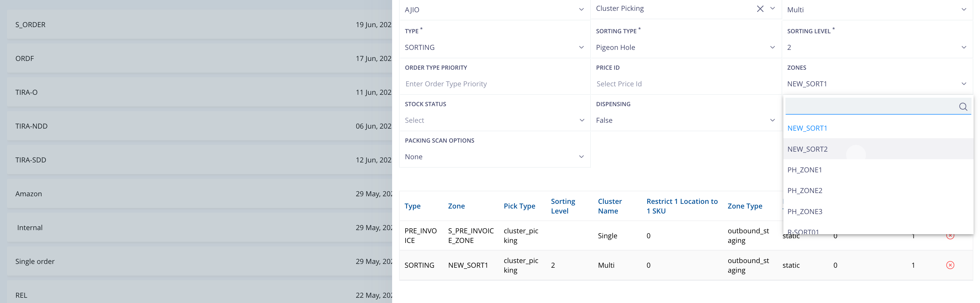Screen dimensions: 980x303
Task: Sort table by Sorting Level column header
Action: [563, 206]
